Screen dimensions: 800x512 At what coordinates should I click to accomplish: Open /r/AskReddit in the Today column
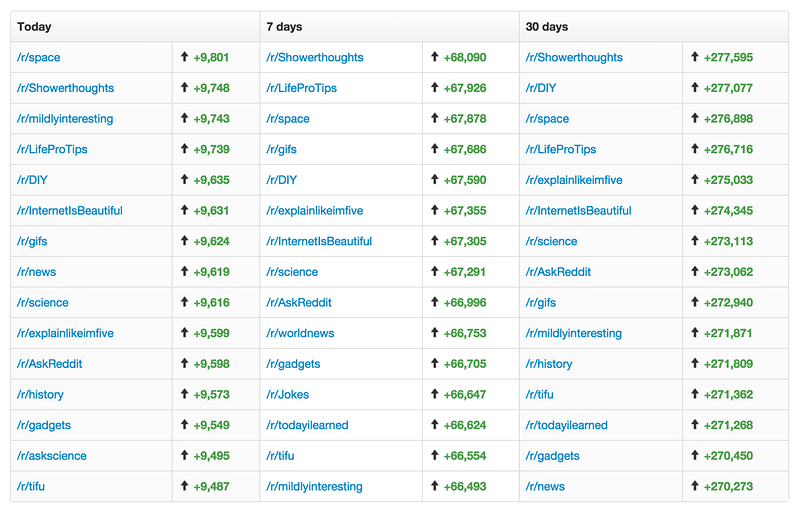tap(49, 363)
